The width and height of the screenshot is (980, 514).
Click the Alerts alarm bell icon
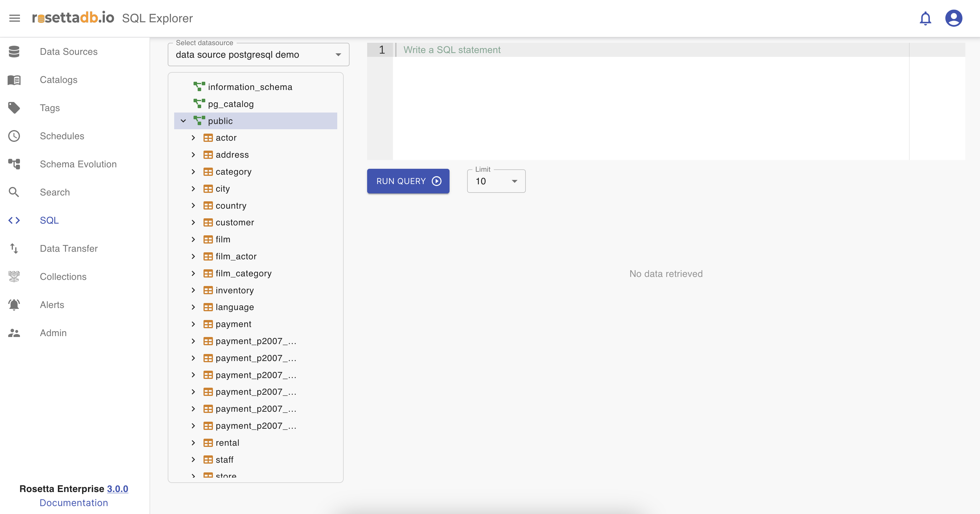pyautogui.click(x=14, y=305)
